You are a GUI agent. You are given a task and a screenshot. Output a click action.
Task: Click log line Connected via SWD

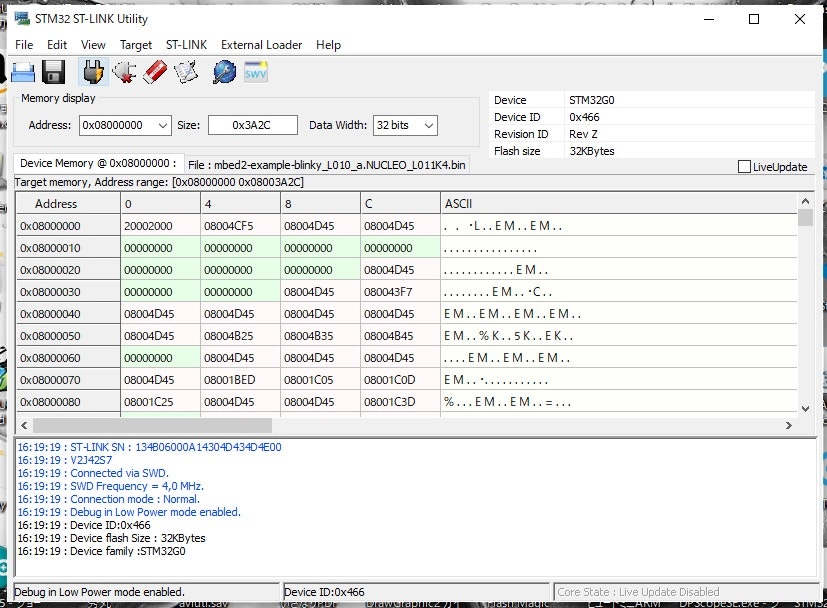click(x=93, y=473)
